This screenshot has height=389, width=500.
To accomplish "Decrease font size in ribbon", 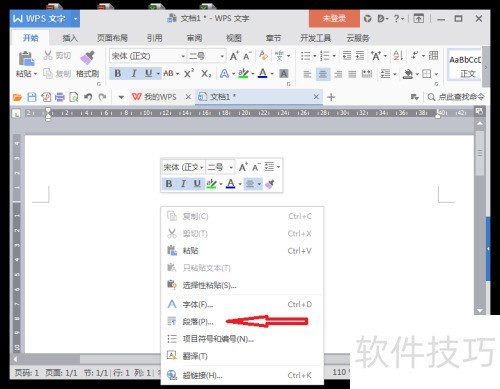I will click(247, 56).
